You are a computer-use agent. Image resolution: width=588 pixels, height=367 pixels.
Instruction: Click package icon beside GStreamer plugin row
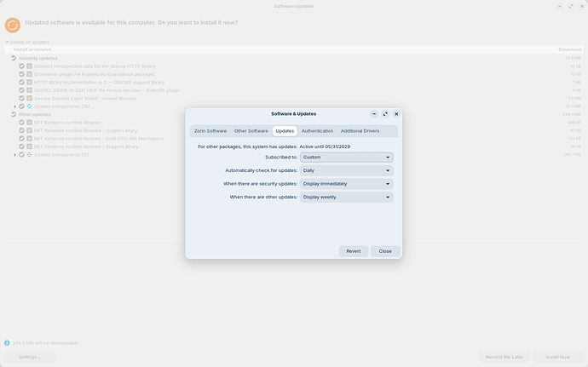[29, 74]
